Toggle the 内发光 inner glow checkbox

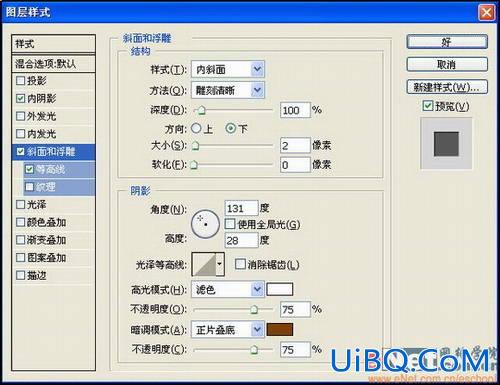coord(21,134)
